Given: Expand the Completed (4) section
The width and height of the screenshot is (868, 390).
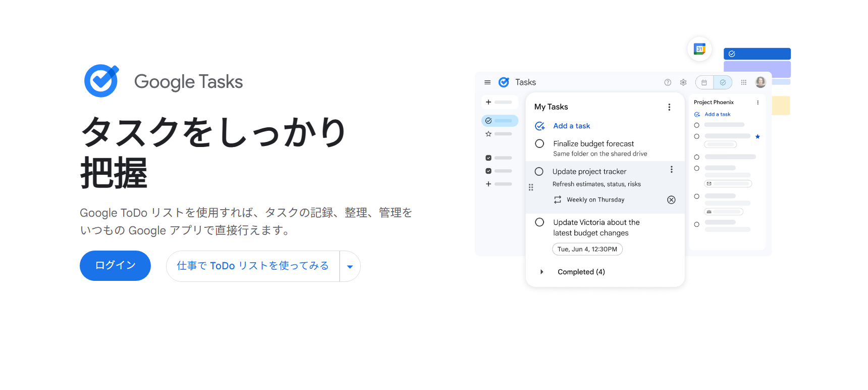Looking at the screenshot, I should [x=541, y=272].
